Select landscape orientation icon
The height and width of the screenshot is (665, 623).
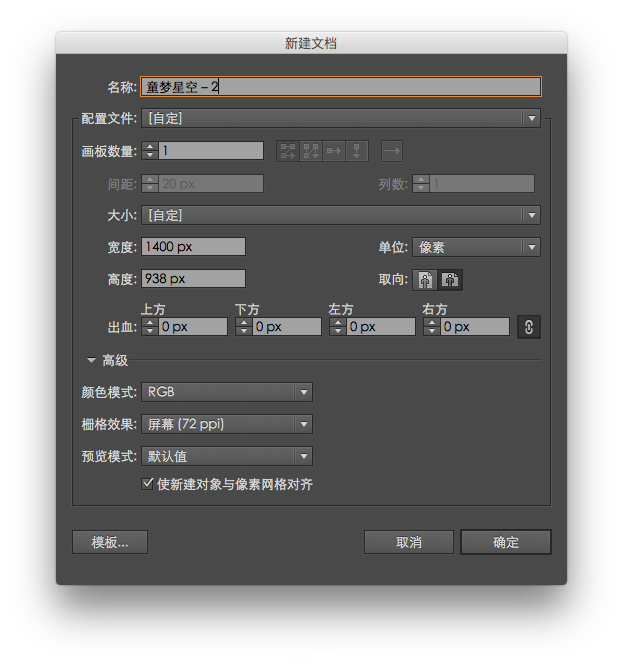(x=450, y=280)
